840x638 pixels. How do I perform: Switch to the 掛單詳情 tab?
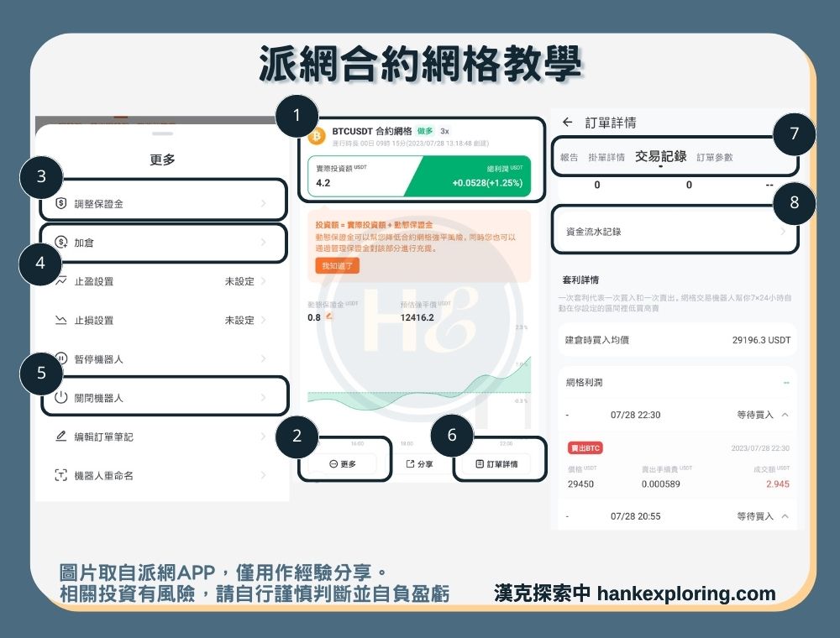pos(606,157)
